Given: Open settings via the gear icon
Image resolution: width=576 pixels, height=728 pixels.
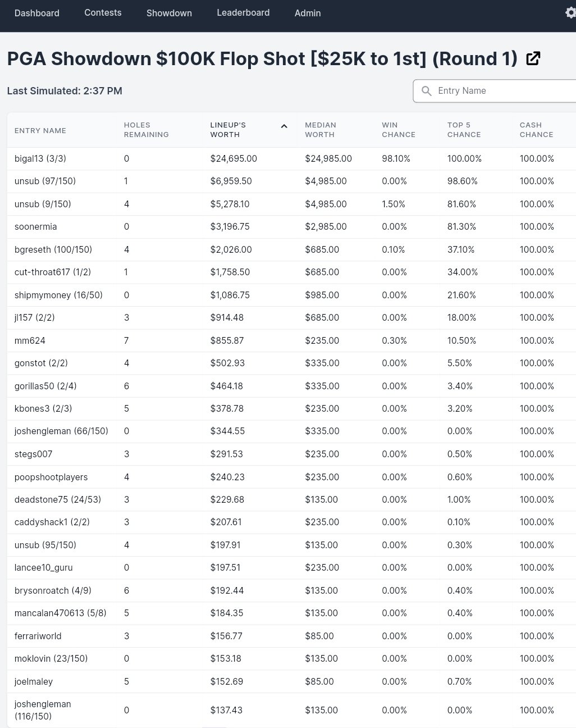Looking at the screenshot, I should [x=570, y=12].
